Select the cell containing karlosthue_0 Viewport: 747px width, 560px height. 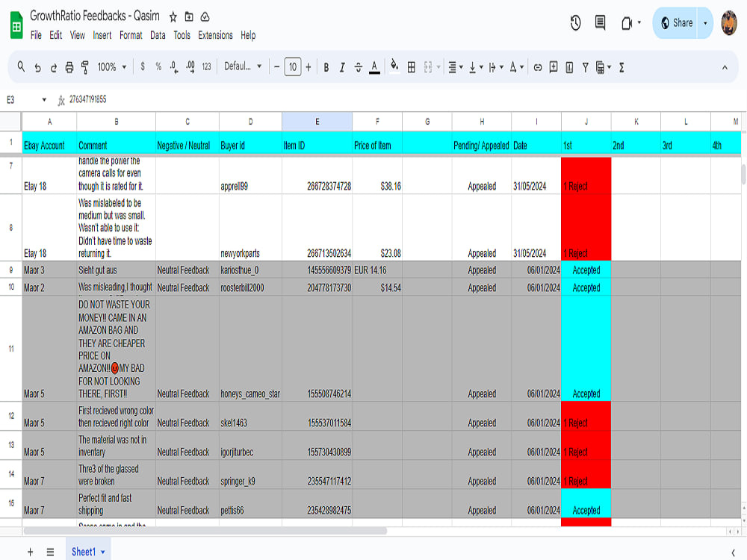[250, 270]
